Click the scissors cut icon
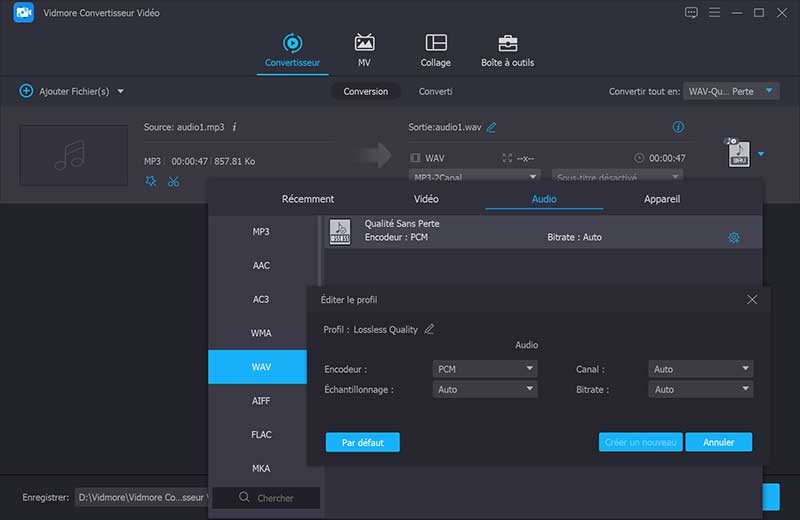 174,181
